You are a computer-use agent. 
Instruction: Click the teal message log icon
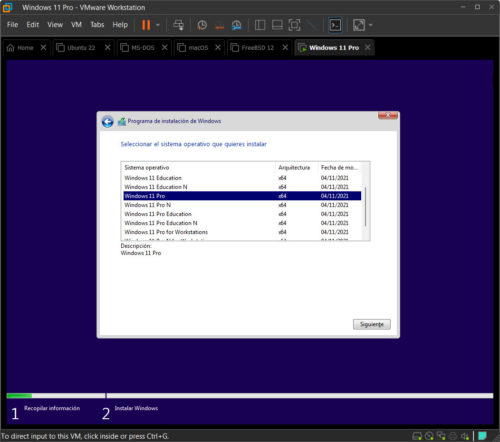[482, 436]
